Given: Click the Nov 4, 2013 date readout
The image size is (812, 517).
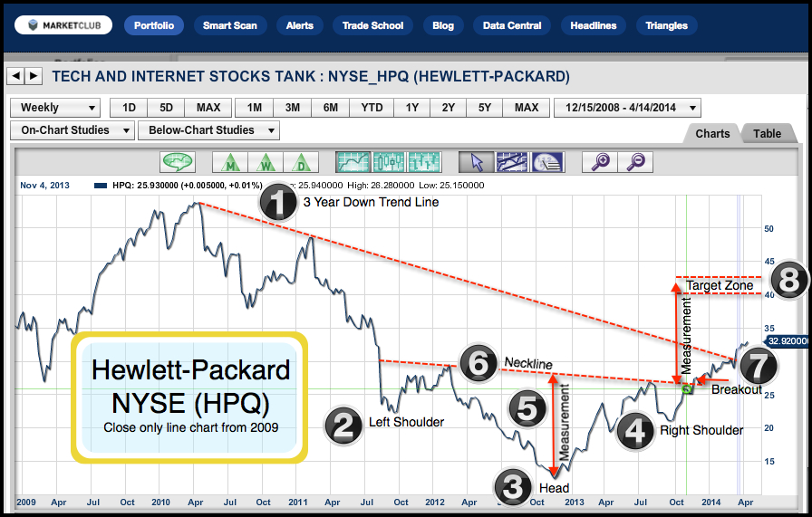Looking at the screenshot, I should pos(44,186).
